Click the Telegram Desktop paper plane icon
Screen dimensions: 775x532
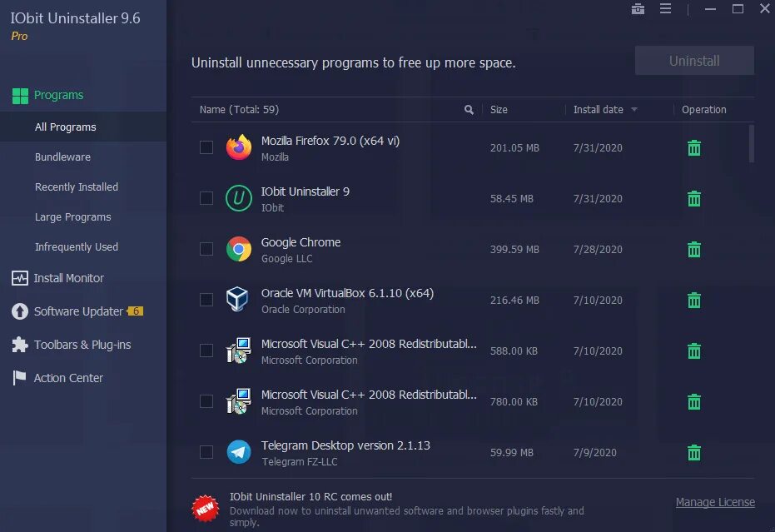tap(239, 452)
